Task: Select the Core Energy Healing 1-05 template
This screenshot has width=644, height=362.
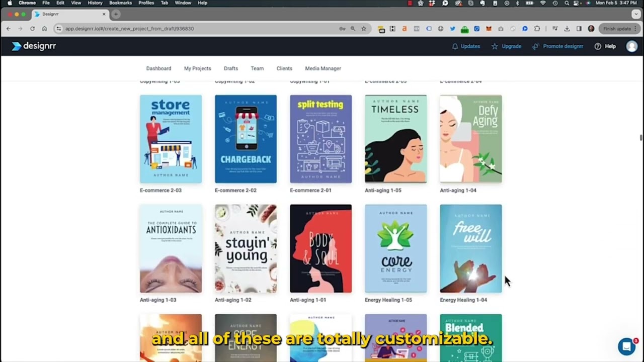Action: [x=395, y=248]
